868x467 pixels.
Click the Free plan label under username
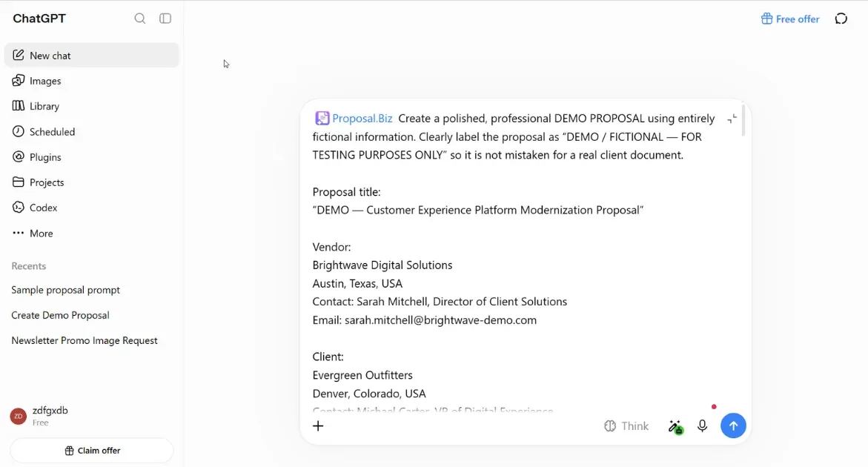click(41, 423)
